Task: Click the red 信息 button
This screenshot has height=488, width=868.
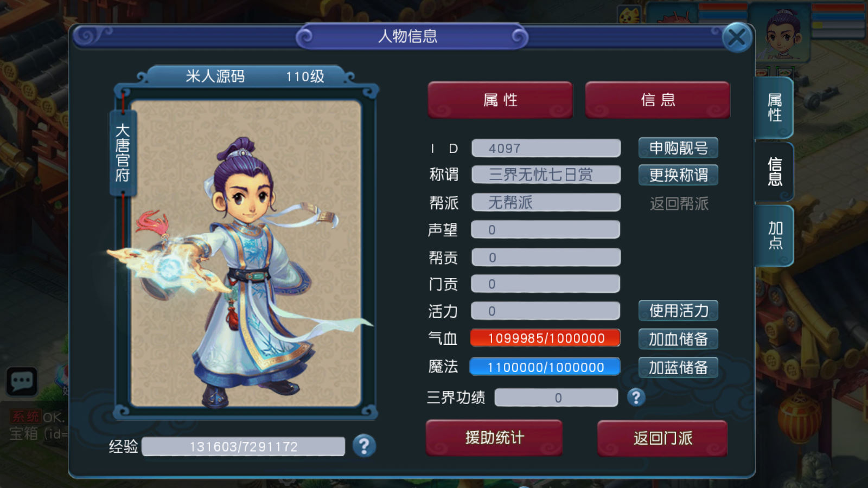Action: pyautogui.click(x=658, y=100)
